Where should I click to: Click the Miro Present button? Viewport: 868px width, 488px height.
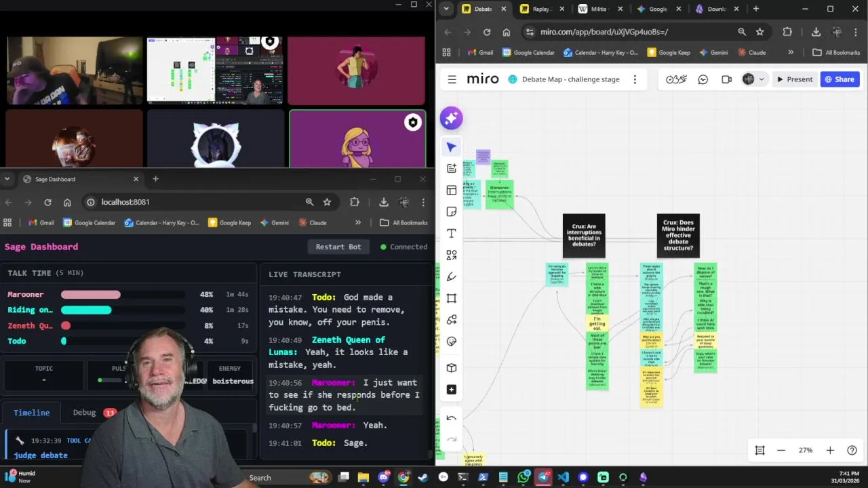[795, 79]
